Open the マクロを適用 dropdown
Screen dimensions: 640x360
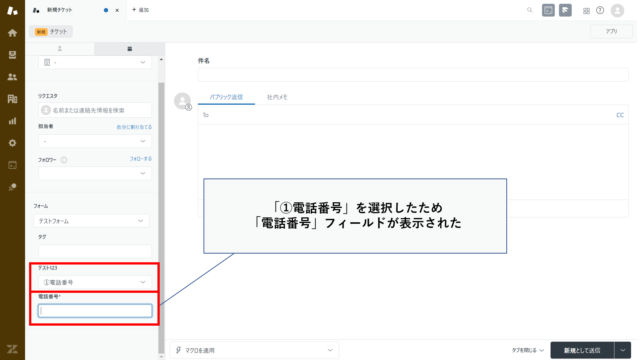click(254, 350)
